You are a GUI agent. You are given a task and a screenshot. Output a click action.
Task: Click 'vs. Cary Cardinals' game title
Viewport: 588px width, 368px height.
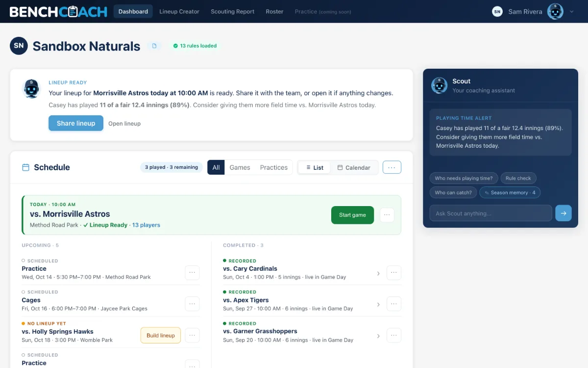pyautogui.click(x=250, y=268)
